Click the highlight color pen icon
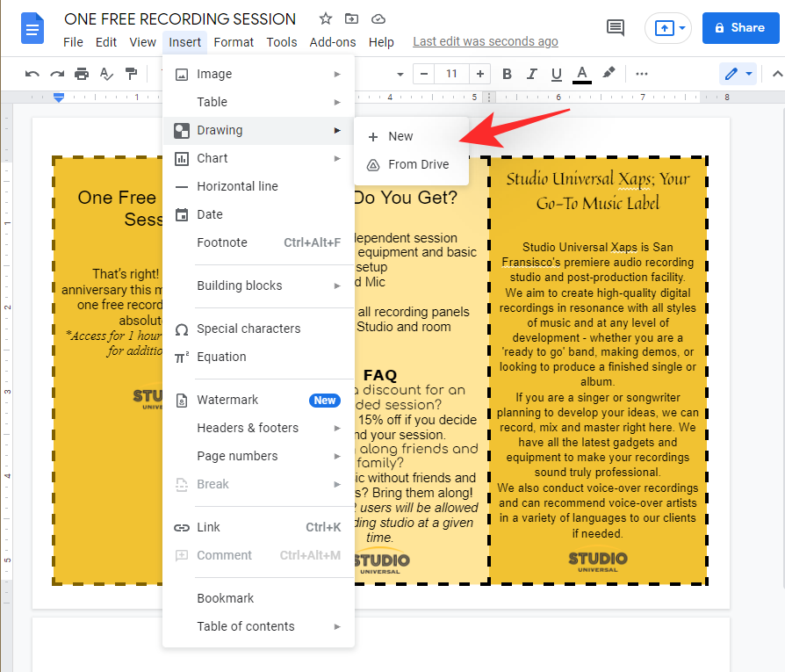The height and width of the screenshot is (672, 785). tap(609, 74)
